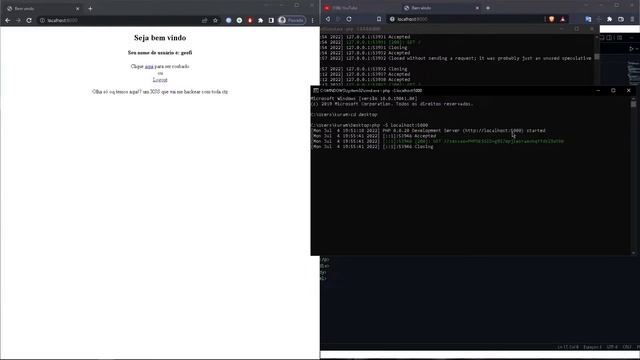Open the green circular Chrome extension
640x360 pixels.
[239, 20]
